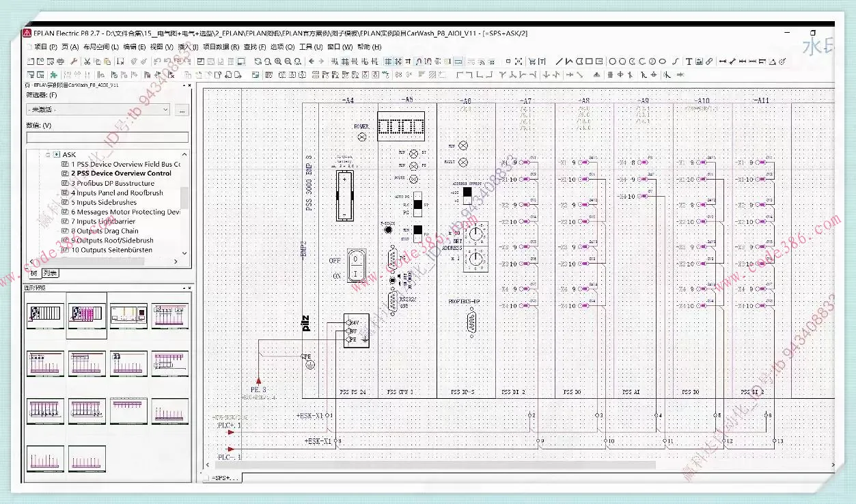The height and width of the screenshot is (504, 856).
Task: Click the zoom in magnifier icon
Action: tap(278, 61)
